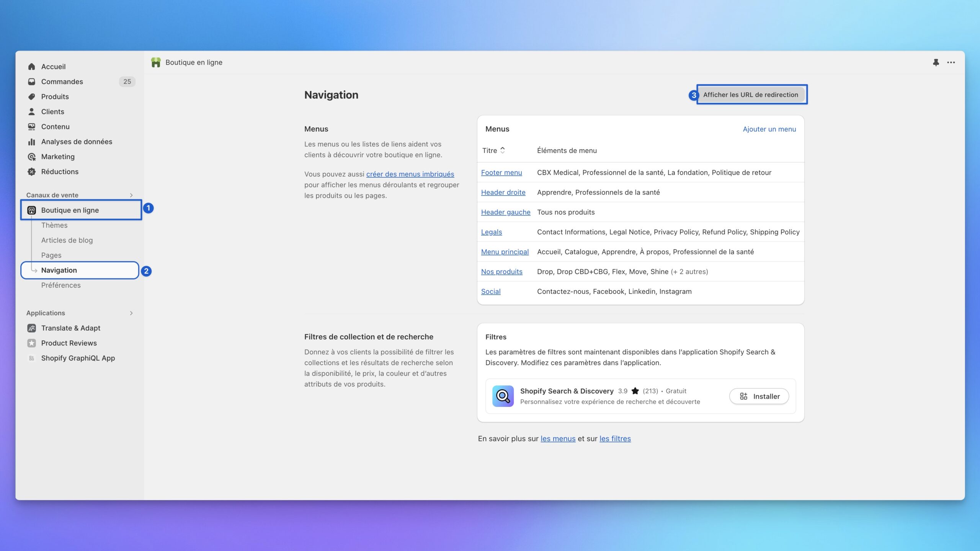Open the Menu principal link

click(505, 252)
